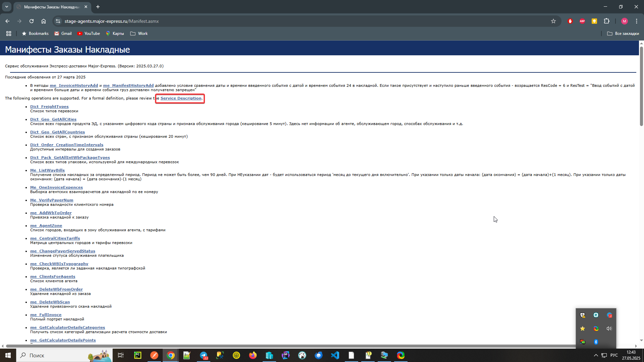
Task: Click the Bluetooth tray icon
Action: click(x=596, y=342)
